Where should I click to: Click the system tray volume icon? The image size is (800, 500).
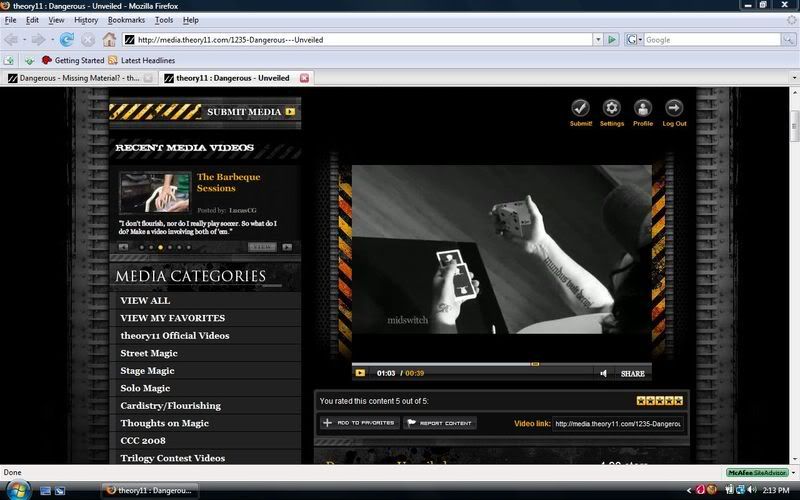[x=752, y=490]
